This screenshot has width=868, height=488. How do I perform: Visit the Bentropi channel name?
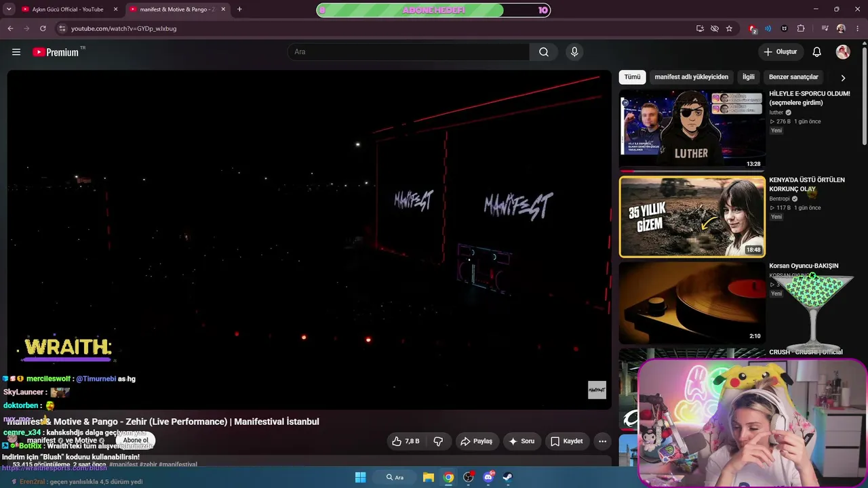780,199
